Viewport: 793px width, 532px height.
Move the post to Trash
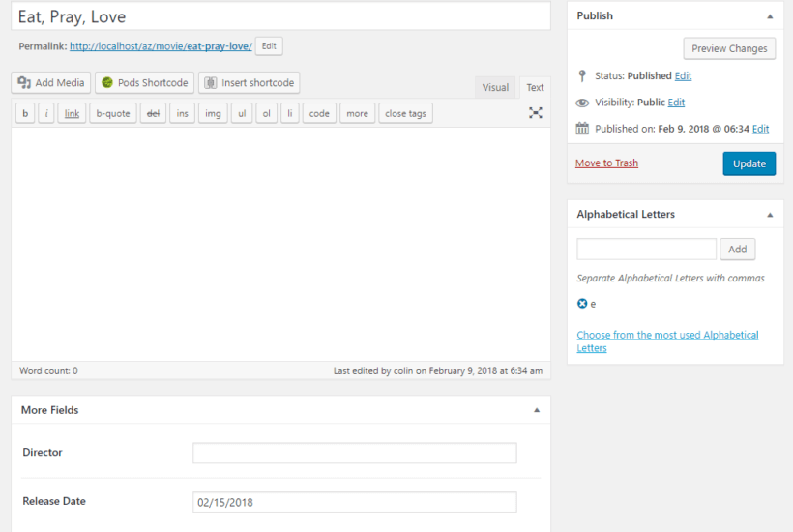coord(606,163)
